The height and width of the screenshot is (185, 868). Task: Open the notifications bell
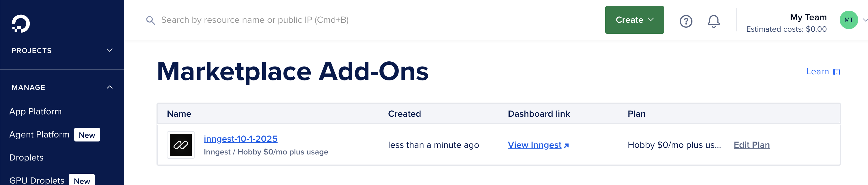pyautogui.click(x=713, y=21)
